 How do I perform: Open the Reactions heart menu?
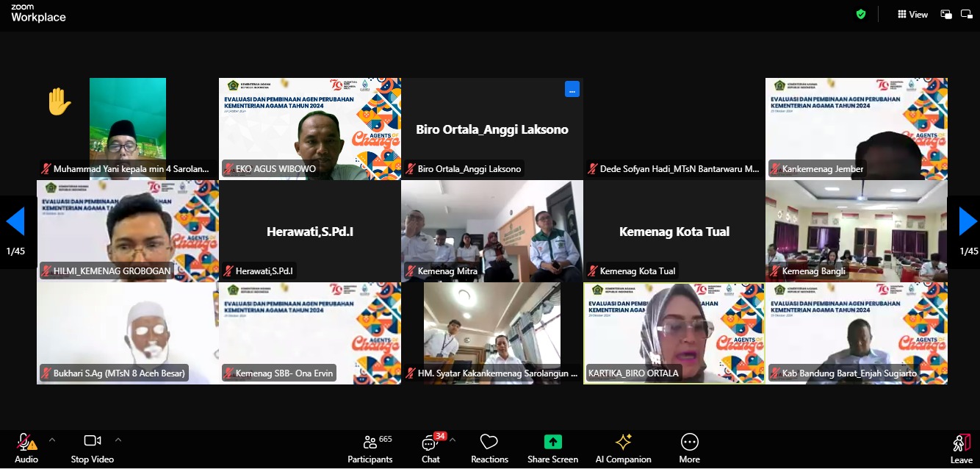tap(489, 447)
